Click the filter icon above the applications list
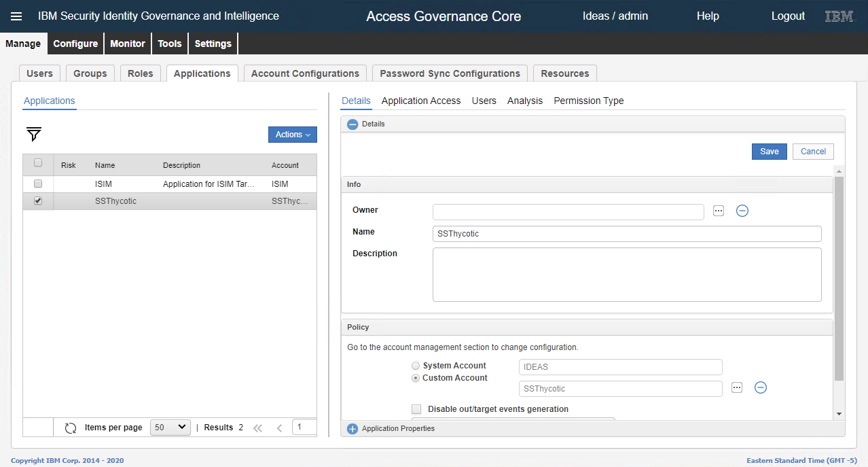This screenshot has height=467, width=868. pyautogui.click(x=33, y=135)
